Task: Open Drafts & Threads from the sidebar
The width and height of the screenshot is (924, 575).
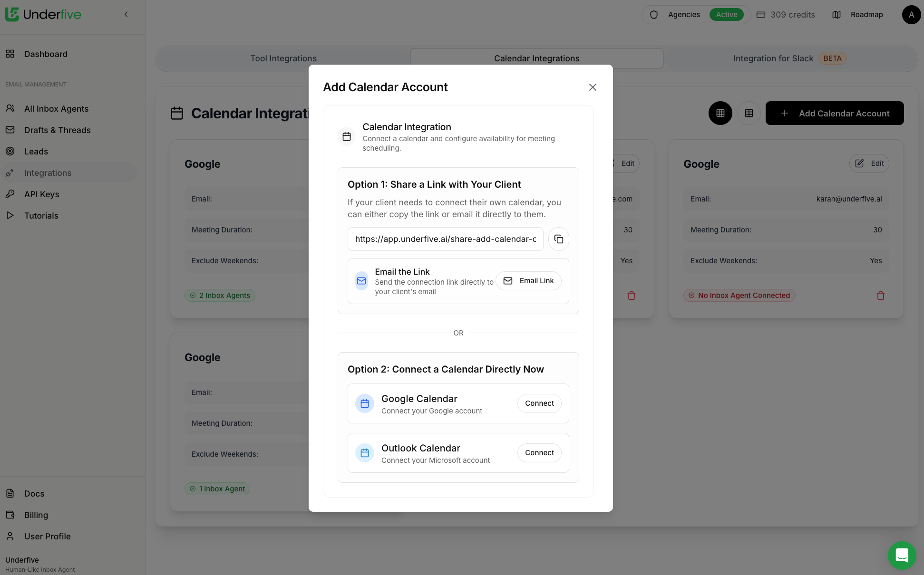Action: 58,130
